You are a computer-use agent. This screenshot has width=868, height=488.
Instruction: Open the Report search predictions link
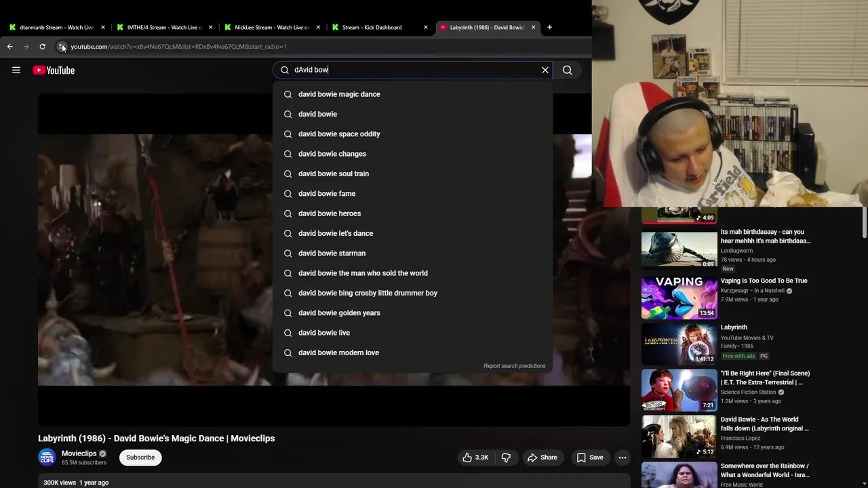514,366
